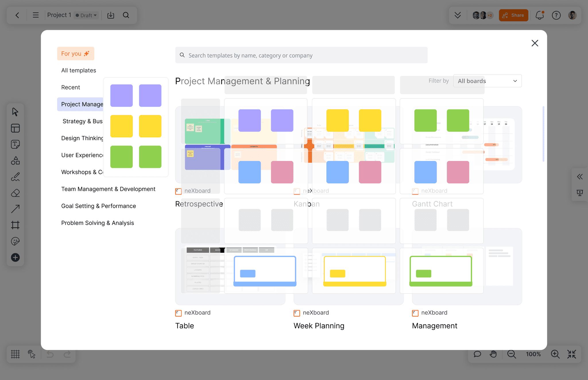Click the template search field
This screenshot has height=380, width=588.
coord(301,55)
